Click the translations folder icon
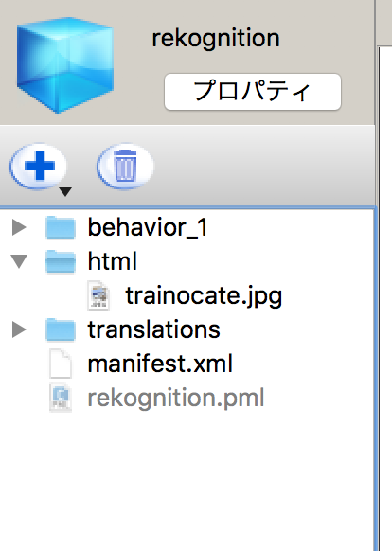The image size is (392, 551). tap(61, 329)
